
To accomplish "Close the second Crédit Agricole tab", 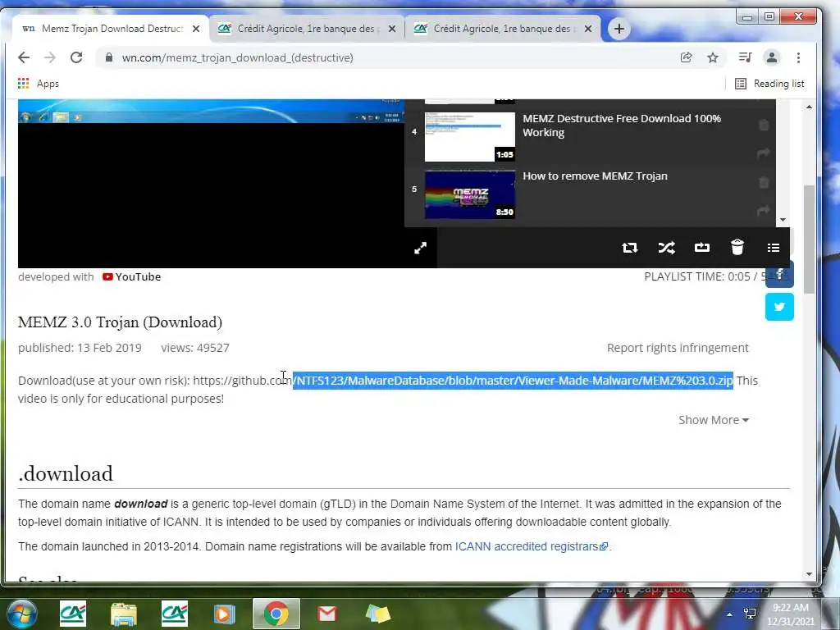I will [392, 29].
